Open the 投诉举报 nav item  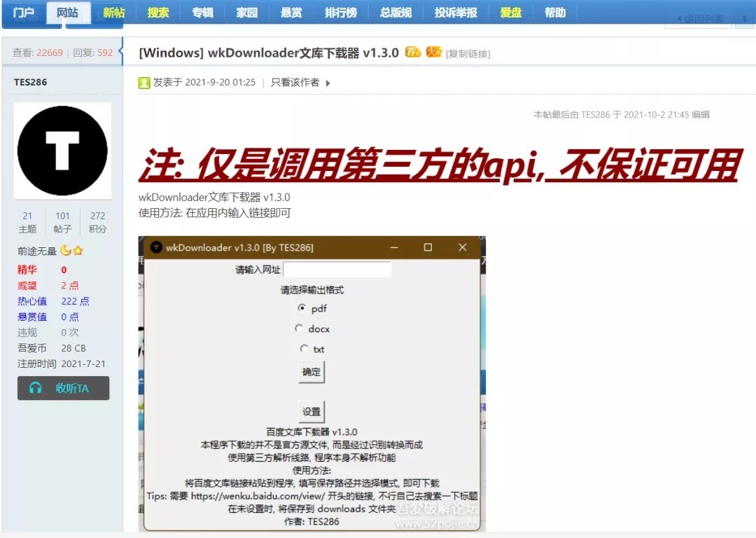tap(456, 13)
